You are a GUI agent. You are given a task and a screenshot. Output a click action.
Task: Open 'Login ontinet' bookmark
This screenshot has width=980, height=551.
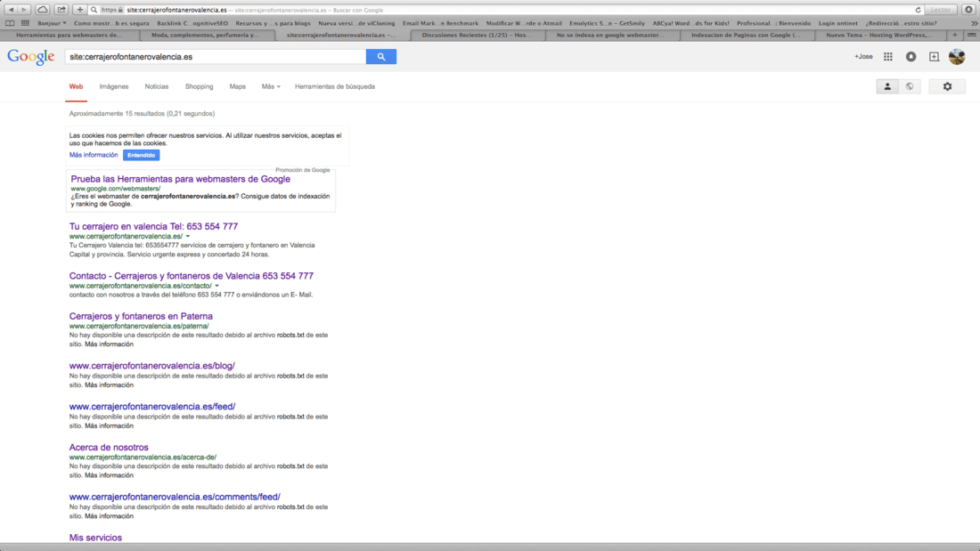click(x=838, y=23)
